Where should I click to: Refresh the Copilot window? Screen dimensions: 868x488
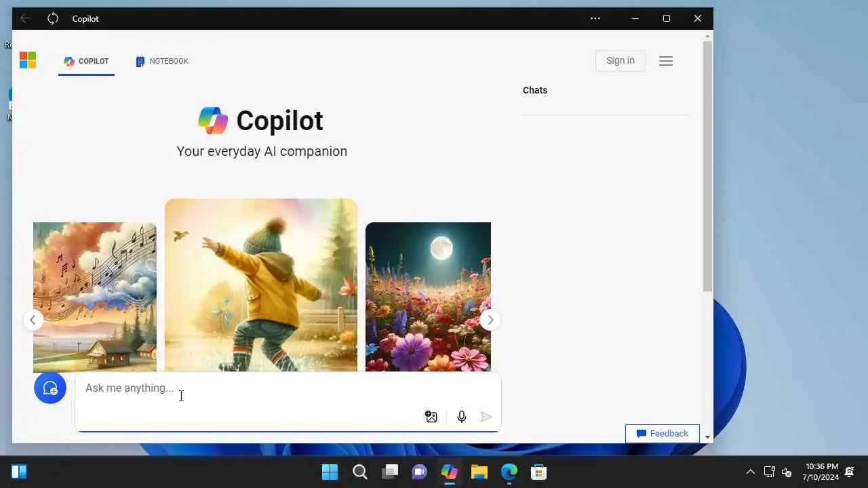pyautogui.click(x=53, y=18)
